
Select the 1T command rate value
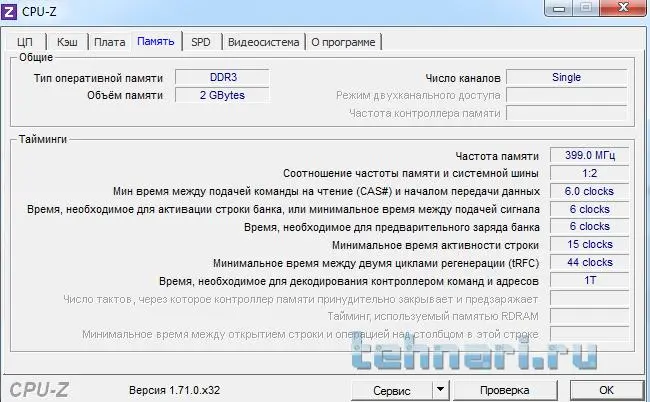coord(589,281)
